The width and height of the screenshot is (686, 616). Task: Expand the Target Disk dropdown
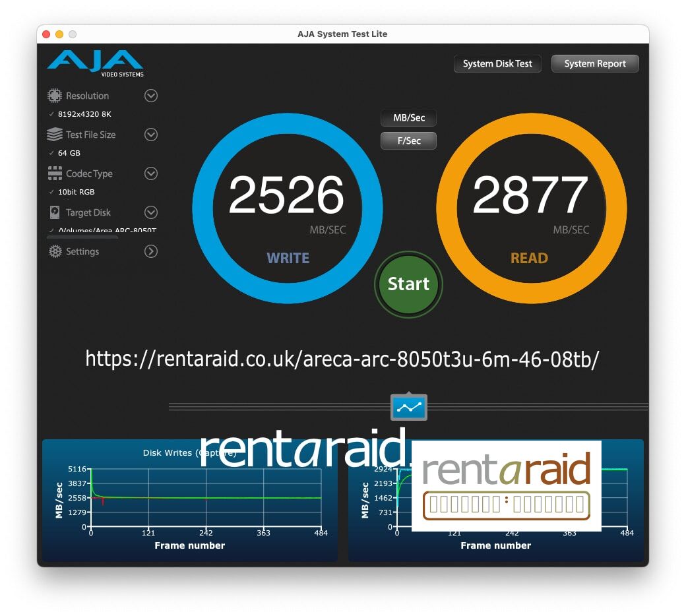click(x=150, y=212)
